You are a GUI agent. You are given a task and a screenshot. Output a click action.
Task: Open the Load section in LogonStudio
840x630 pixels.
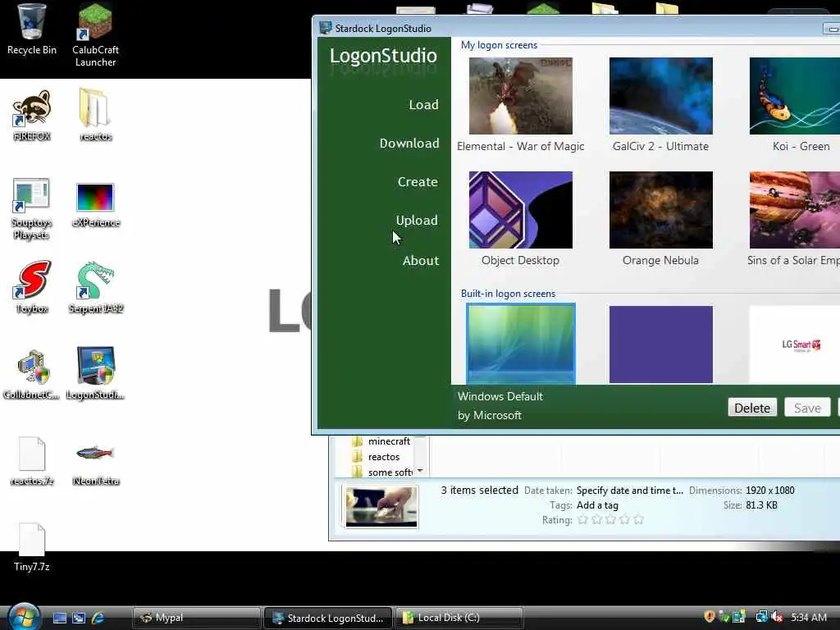click(x=423, y=104)
